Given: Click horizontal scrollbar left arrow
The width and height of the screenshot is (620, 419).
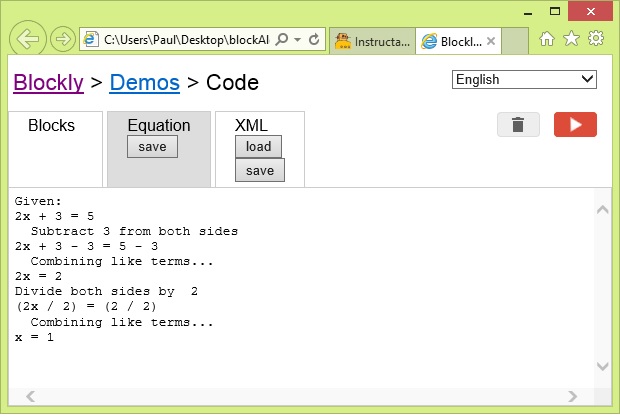Looking at the screenshot, I should coord(31,396).
